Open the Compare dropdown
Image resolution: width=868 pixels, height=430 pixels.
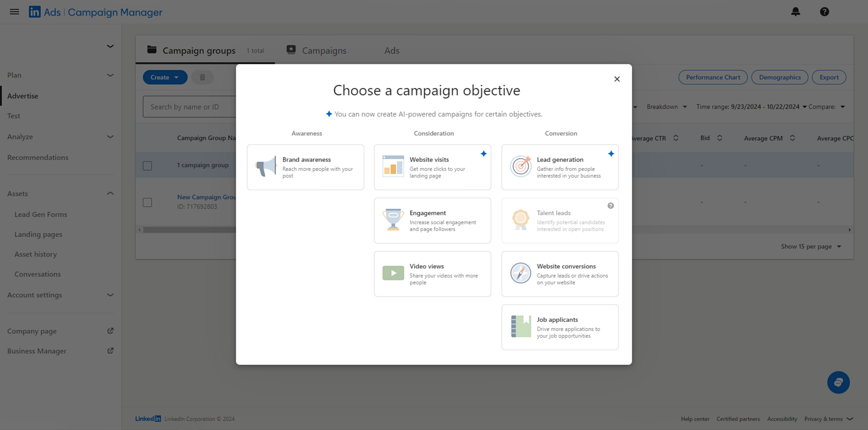tap(827, 107)
